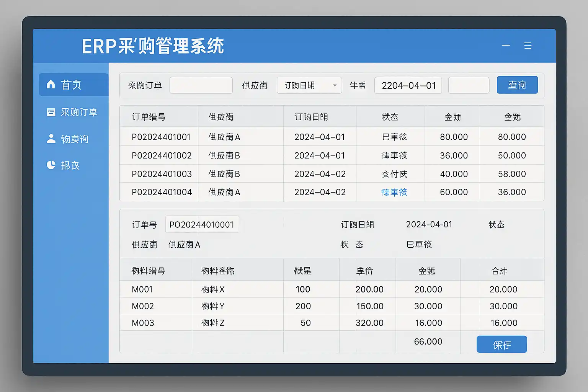Click the order date column header in orders table
588x392 pixels.
coord(311,117)
